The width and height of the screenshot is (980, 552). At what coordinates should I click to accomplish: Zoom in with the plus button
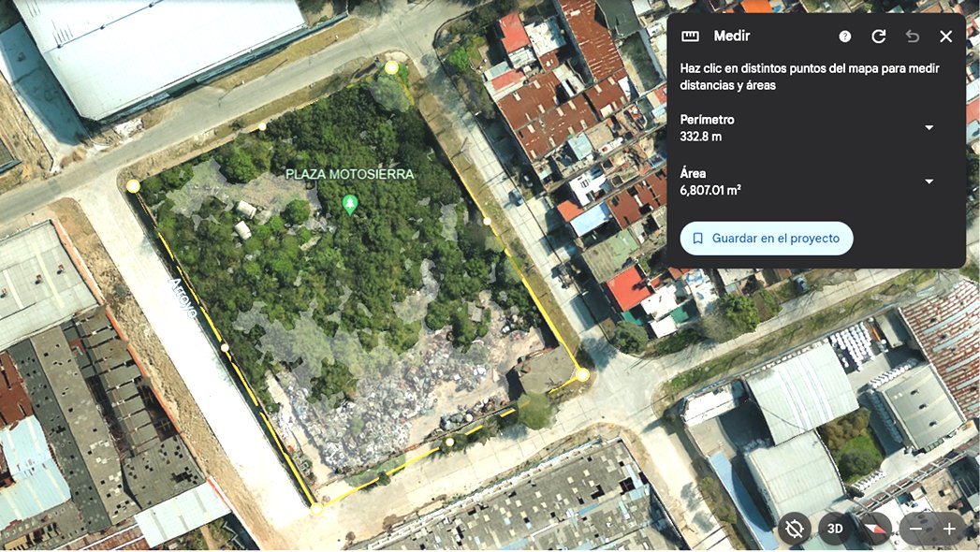click(x=949, y=529)
